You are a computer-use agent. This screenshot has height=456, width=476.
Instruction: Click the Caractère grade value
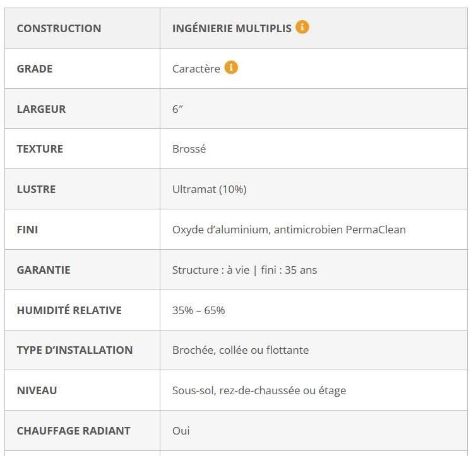(196, 69)
